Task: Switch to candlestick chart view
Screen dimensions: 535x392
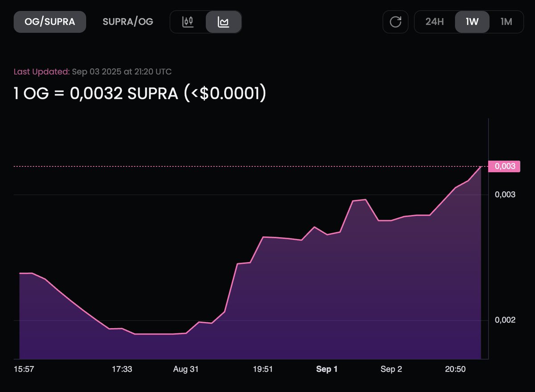Action: tap(188, 22)
